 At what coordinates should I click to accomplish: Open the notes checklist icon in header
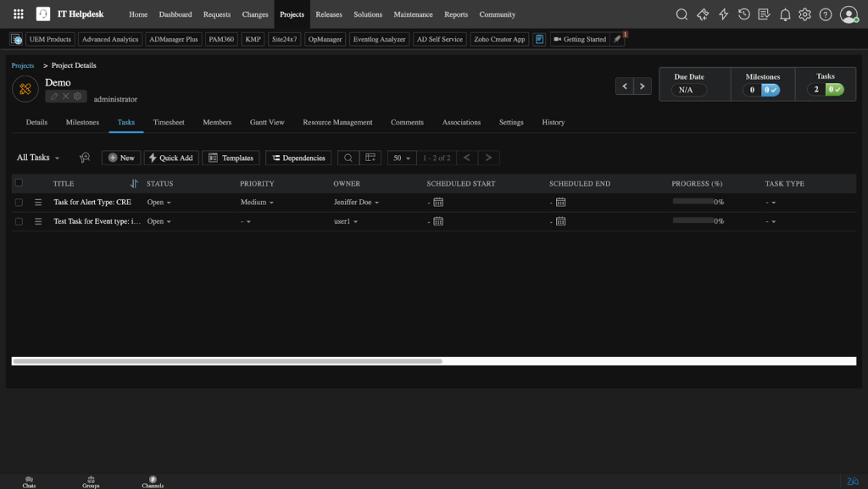(x=764, y=14)
